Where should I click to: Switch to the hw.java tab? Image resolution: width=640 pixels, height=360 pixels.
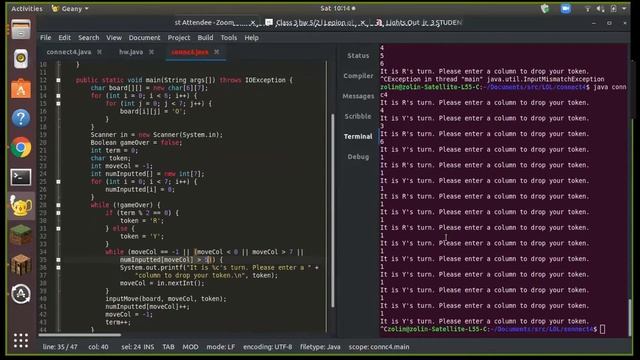point(131,52)
